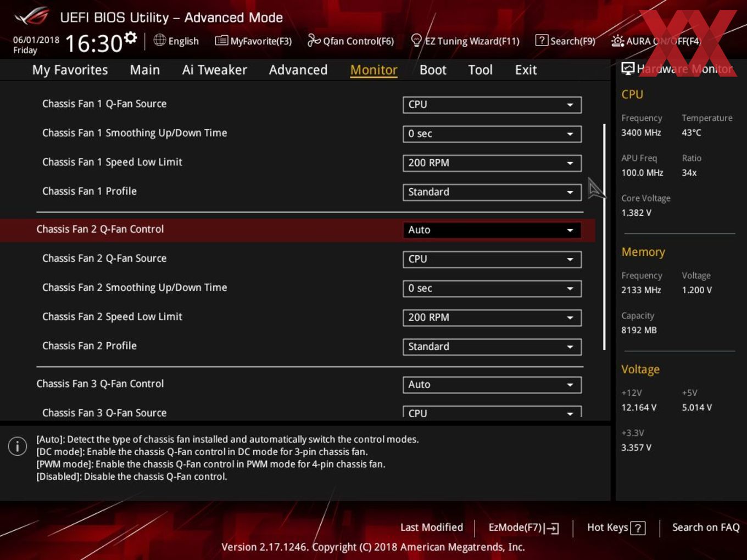Image resolution: width=747 pixels, height=560 pixels.
Task: Click the APU Freq 100.0 MHz value
Action: [642, 172]
